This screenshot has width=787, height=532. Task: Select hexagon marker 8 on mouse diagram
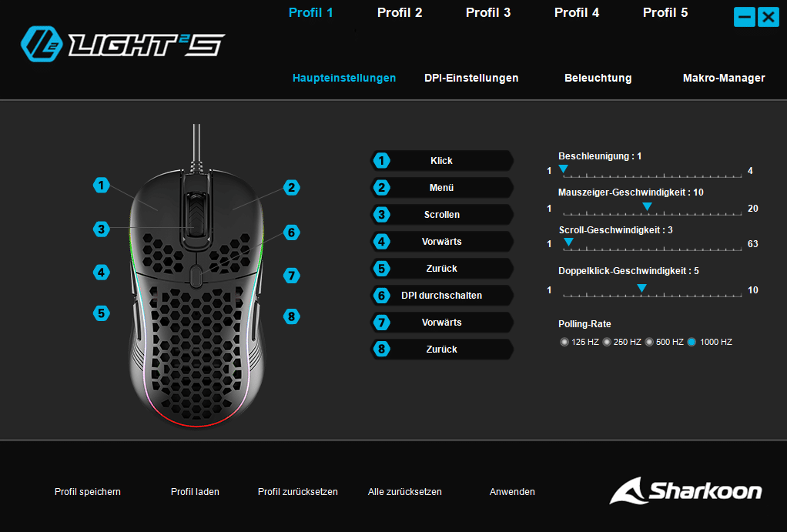[292, 316]
